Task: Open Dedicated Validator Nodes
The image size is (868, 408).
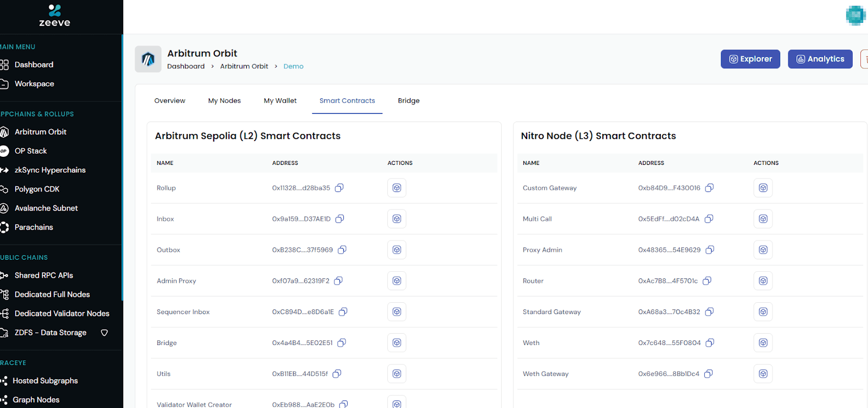Action: point(62,313)
